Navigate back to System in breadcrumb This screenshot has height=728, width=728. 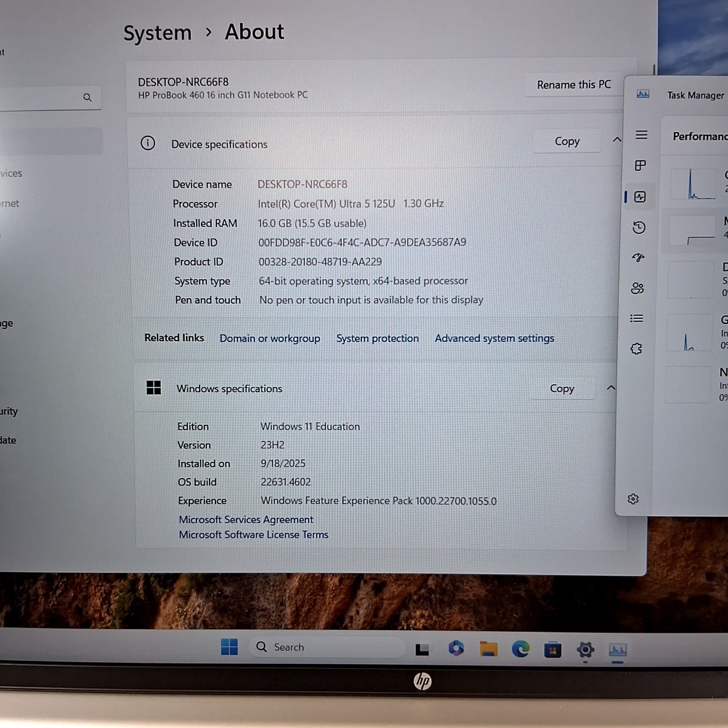click(158, 33)
